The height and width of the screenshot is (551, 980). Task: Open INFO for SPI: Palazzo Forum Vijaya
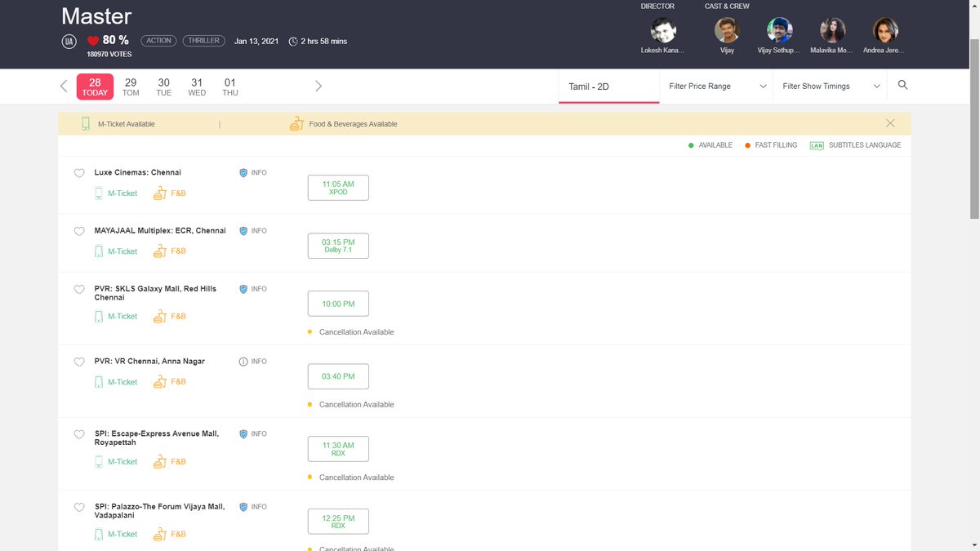click(x=252, y=507)
